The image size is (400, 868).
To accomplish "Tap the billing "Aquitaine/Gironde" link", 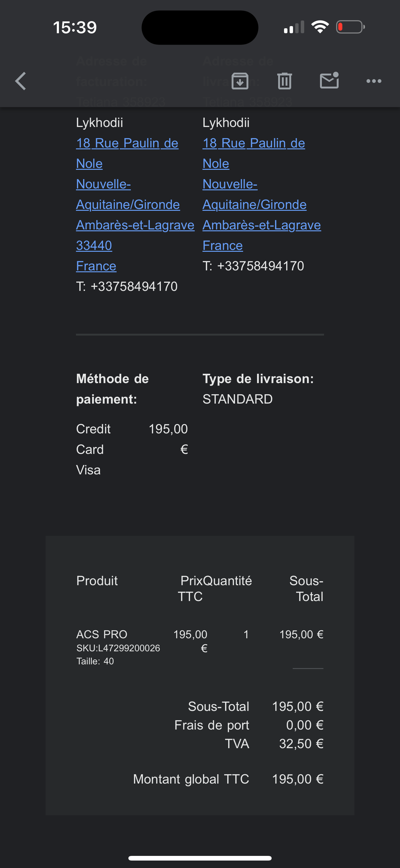I will click(128, 205).
